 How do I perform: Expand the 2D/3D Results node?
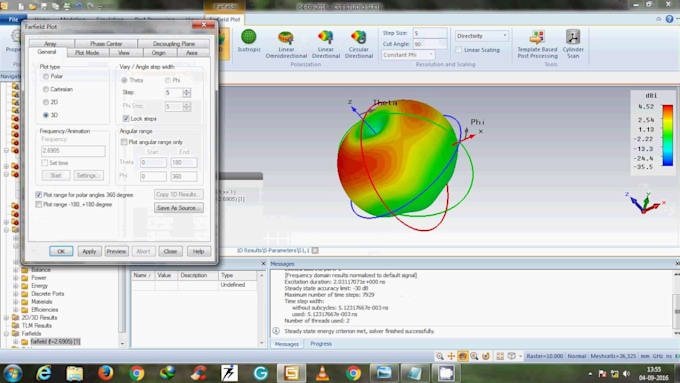click(7, 318)
